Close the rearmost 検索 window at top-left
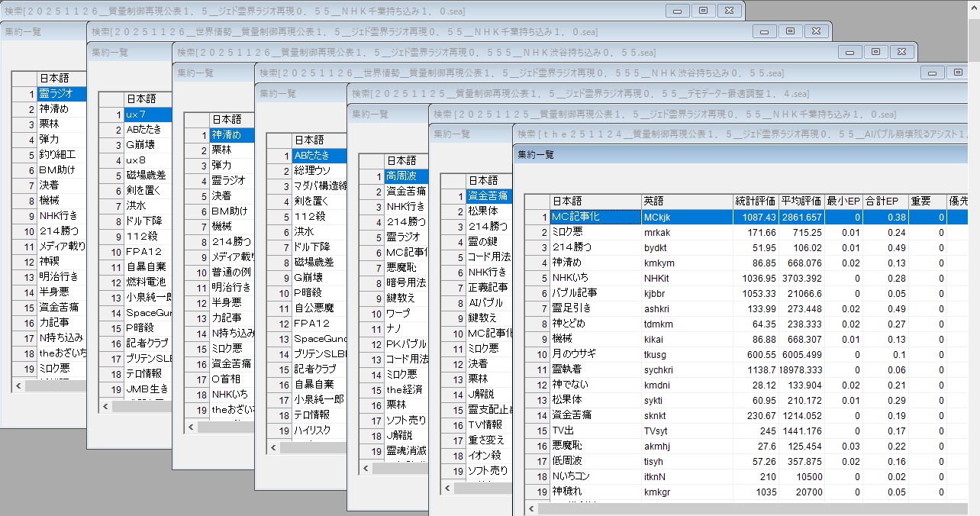980x516 pixels. (729, 11)
